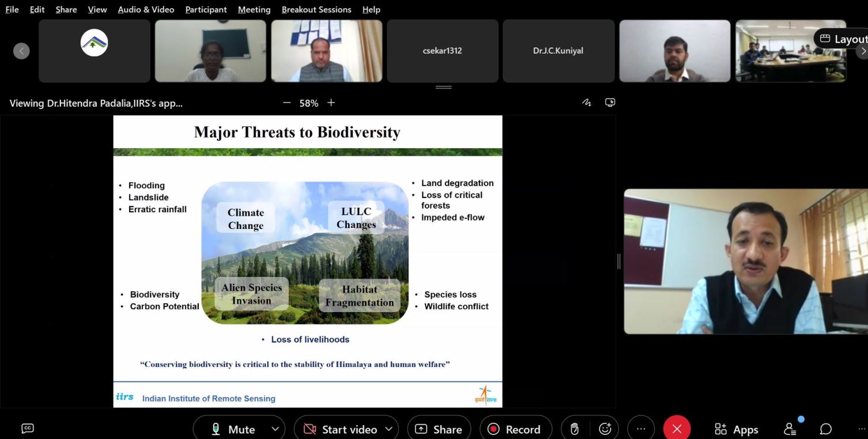Expand video options arrow beside Start video
The height and width of the screenshot is (439, 868).
click(388, 429)
